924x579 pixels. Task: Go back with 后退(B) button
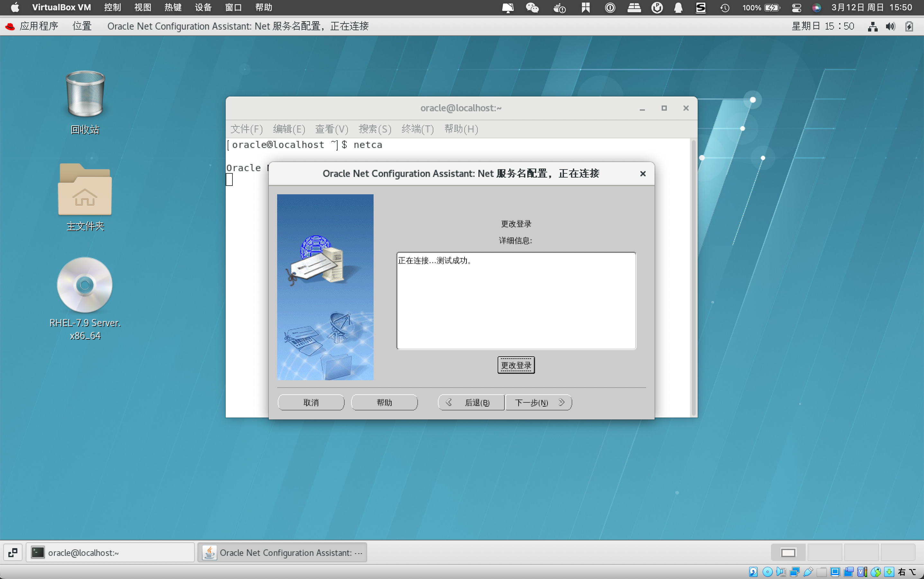(x=471, y=402)
